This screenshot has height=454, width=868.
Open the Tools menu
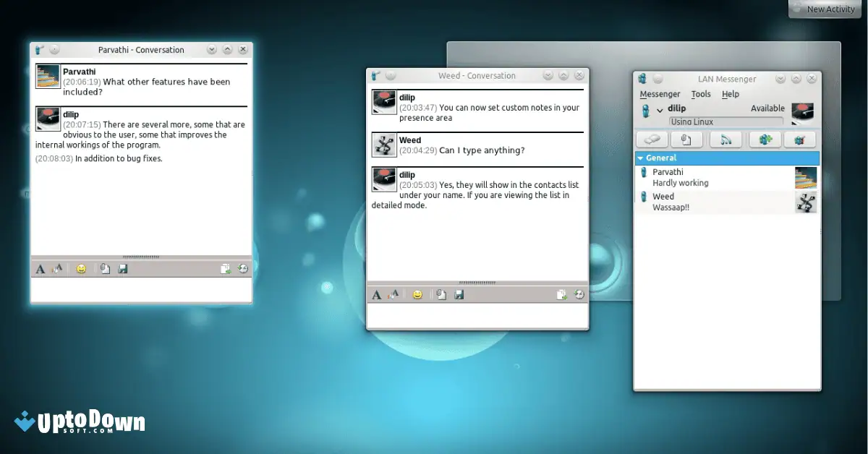[701, 94]
